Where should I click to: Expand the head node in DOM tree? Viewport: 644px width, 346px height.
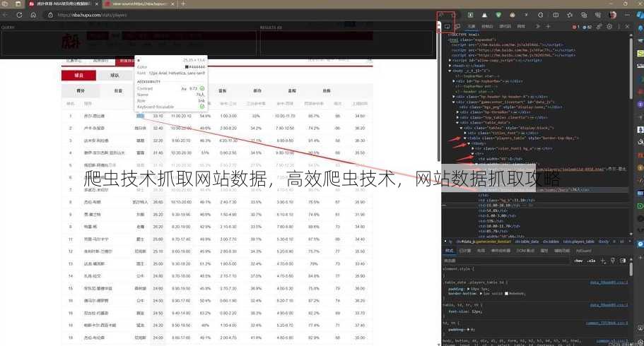point(450,65)
